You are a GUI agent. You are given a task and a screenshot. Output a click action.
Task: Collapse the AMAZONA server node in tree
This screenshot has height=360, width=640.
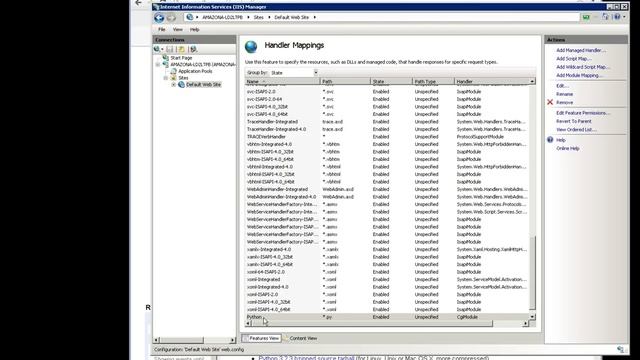[158, 64]
